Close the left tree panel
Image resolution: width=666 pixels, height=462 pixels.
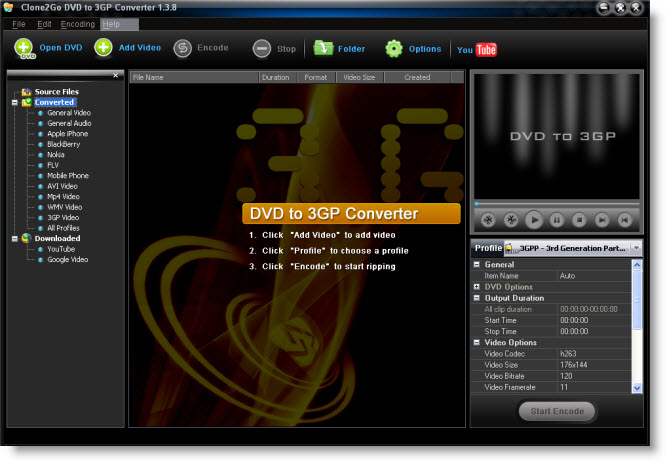[x=116, y=75]
